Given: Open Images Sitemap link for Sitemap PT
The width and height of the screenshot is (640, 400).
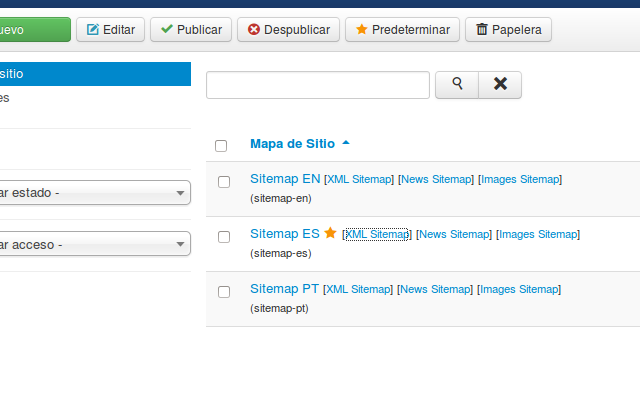Looking at the screenshot, I should pos(520,289).
